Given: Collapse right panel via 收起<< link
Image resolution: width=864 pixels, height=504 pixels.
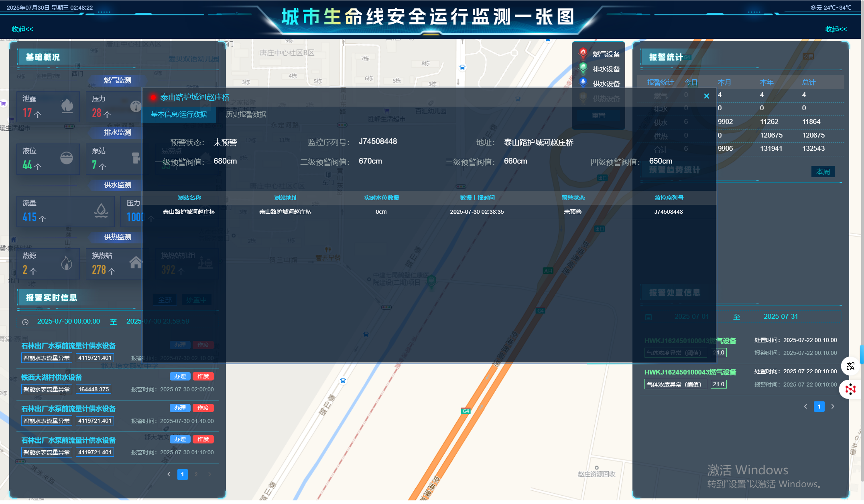Looking at the screenshot, I should 836,29.
